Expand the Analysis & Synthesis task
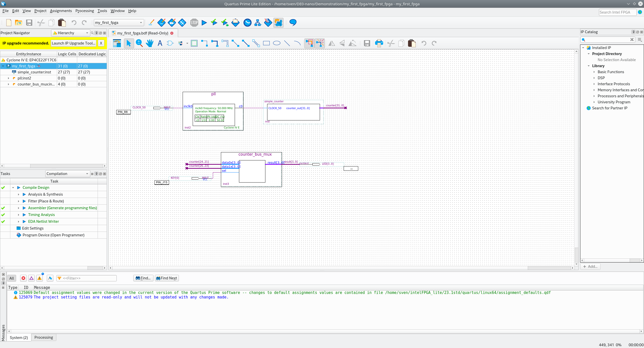The width and height of the screenshot is (644, 348). tap(19, 194)
